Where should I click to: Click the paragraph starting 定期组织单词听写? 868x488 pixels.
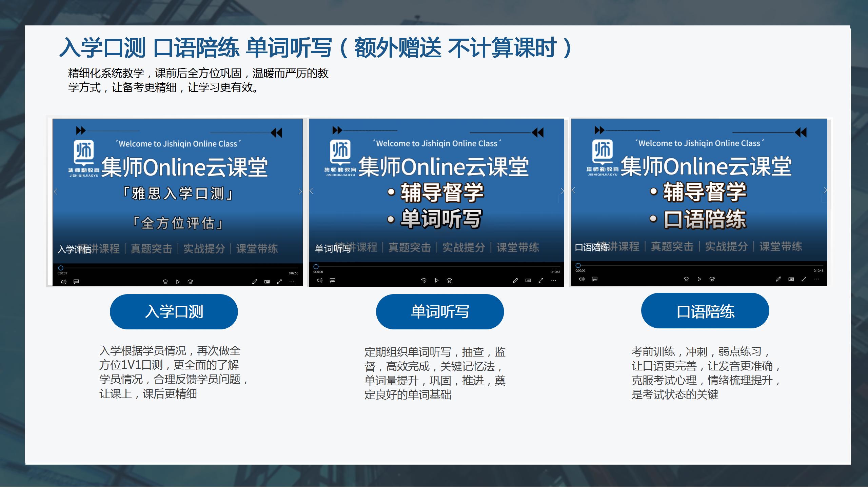pyautogui.click(x=435, y=373)
